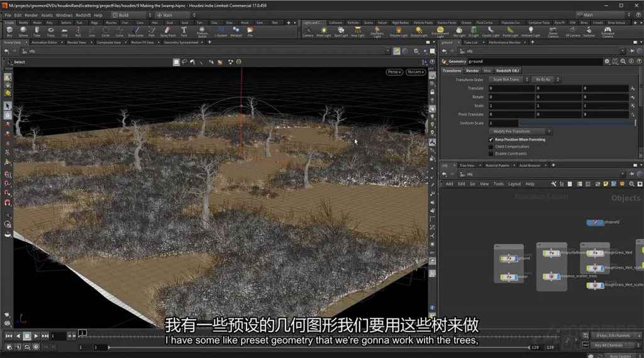This screenshot has height=358, width=644.
Task: Add a Gamepad Camera from the shelf
Action: [x=608, y=32]
